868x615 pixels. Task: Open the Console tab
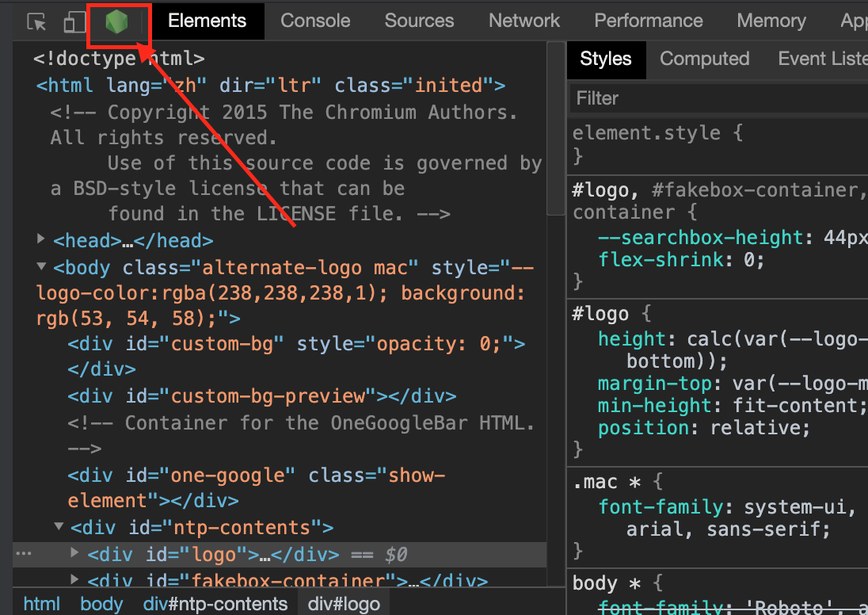(315, 21)
